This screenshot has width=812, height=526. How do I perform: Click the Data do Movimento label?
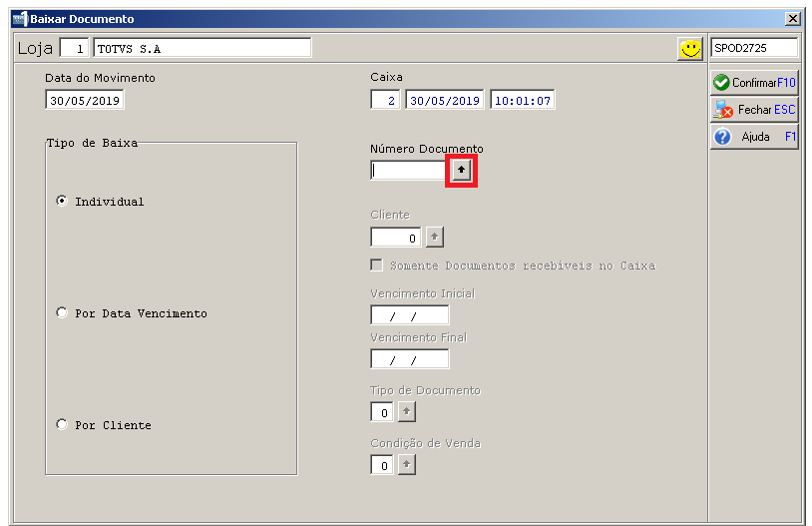(x=100, y=78)
